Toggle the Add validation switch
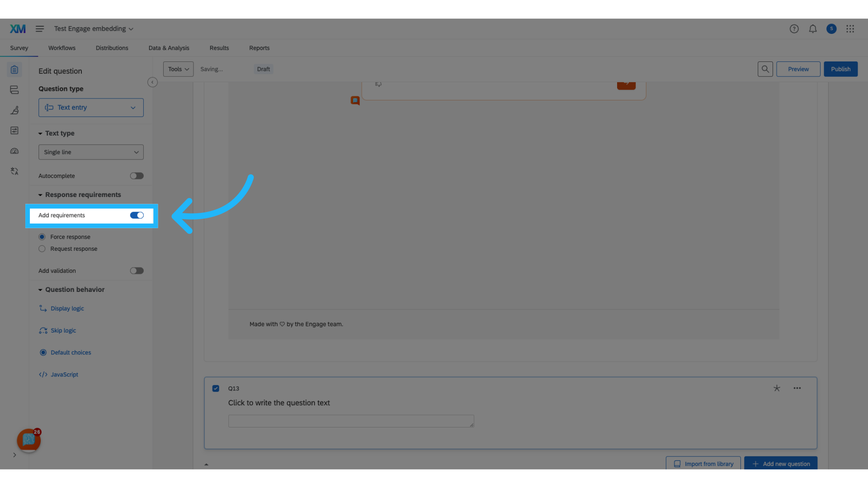The height and width of the screenshot is (488, 868). (137, 271)
